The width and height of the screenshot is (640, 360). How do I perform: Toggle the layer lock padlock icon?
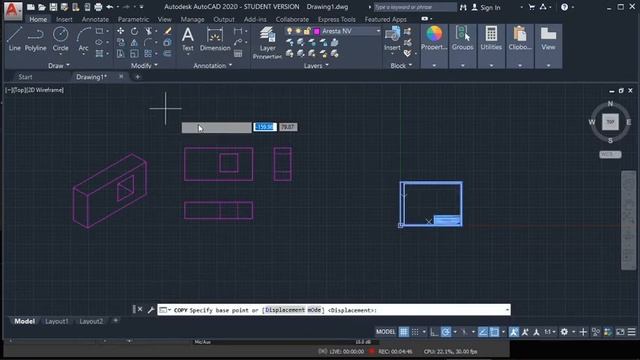click(307, 31)
